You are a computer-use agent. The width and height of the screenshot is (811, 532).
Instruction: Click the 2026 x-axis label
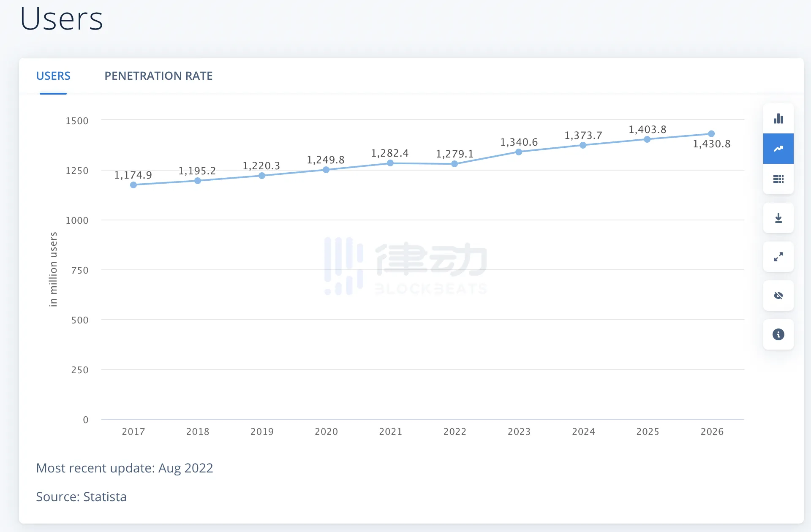[x=712, y=432]
